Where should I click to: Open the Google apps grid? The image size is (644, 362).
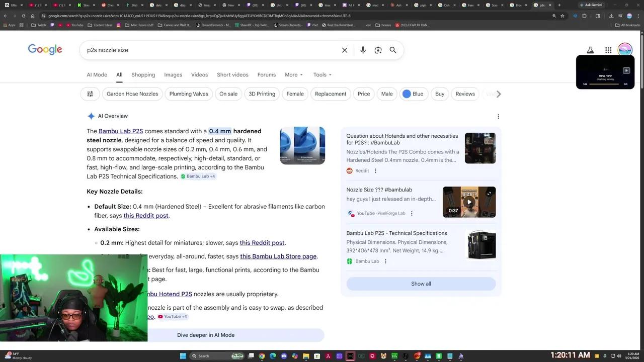pyautogui.click(x=608, y=50)
